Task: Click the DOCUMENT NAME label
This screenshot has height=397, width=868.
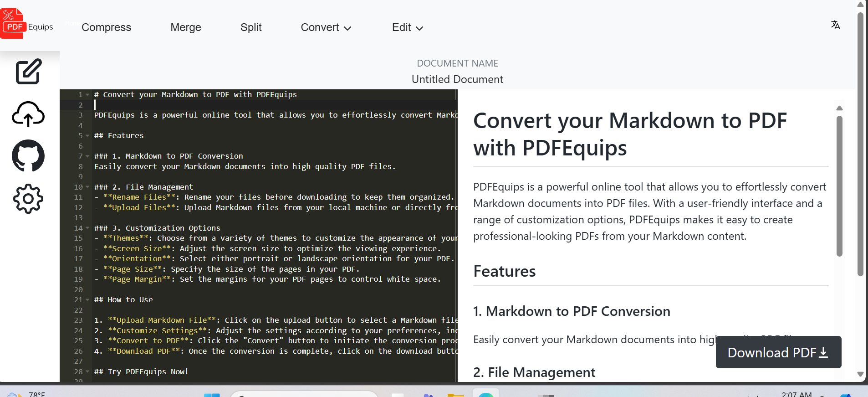Action: (457, 63)
